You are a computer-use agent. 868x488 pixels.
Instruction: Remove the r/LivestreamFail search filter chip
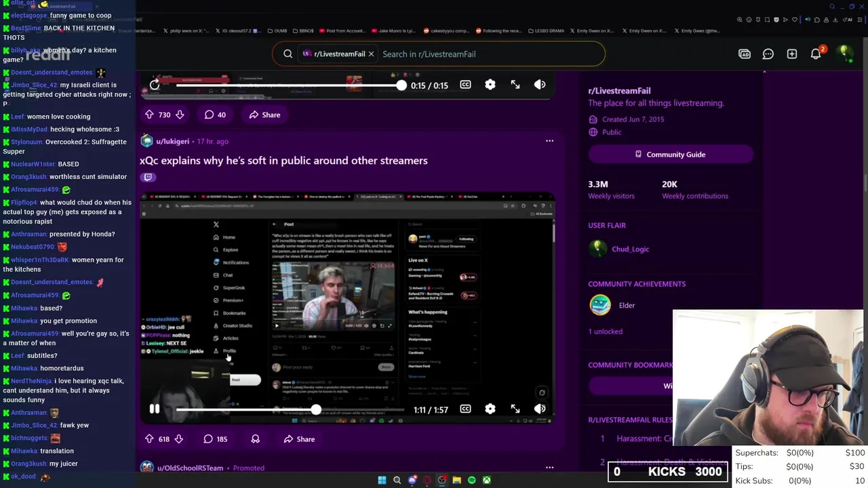point(371,54)
